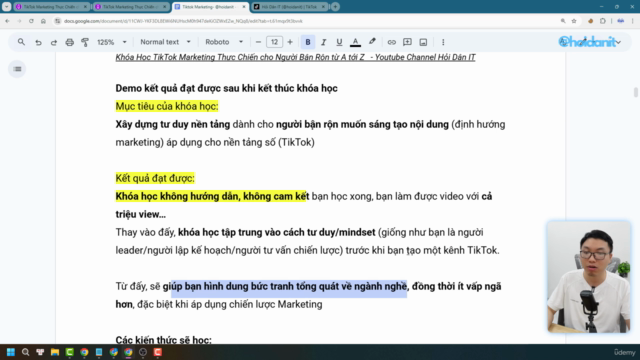Open the Extensions puzzle menu

pyautogui.click(x=603, y=21)
